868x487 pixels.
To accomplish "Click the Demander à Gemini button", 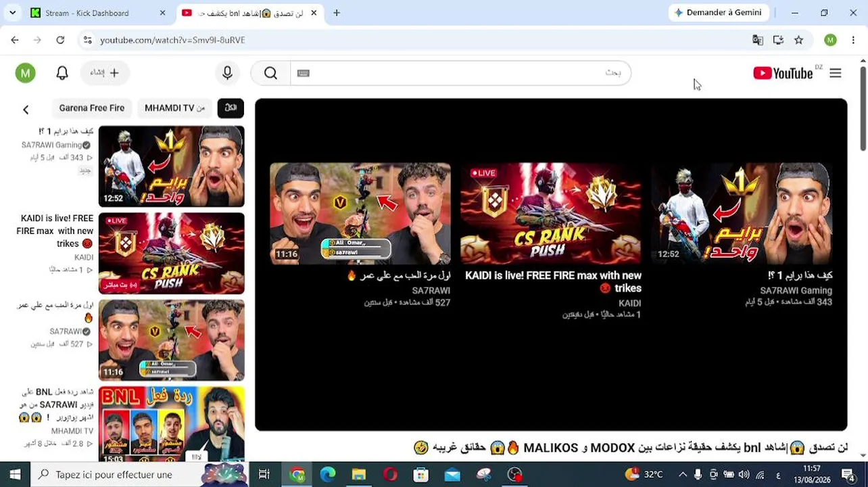I will [719, 13].
